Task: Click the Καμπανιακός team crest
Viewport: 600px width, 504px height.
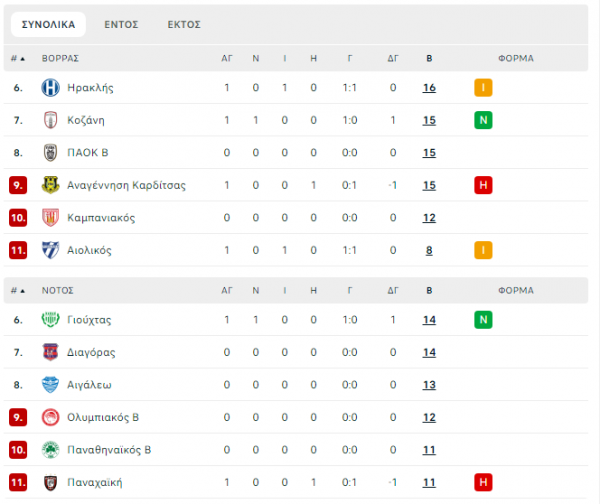Action: click(51, 218)
